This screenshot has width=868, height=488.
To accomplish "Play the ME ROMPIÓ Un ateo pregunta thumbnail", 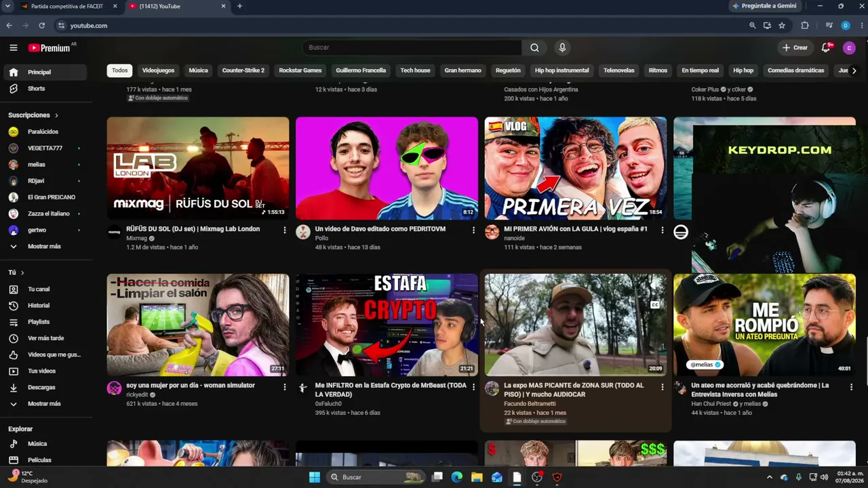I will coord(764,325).
